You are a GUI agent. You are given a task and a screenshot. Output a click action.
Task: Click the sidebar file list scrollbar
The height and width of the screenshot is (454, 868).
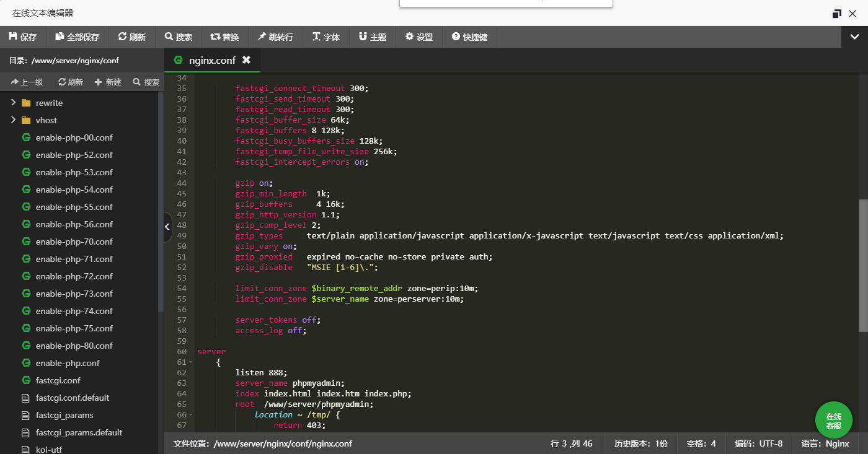pyautogui.click(x=161, y=201)
